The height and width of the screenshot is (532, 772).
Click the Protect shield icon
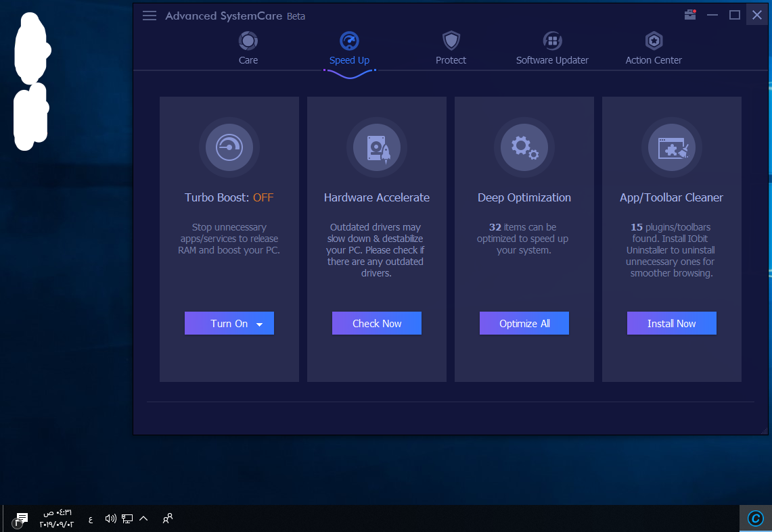click(x=451, y=41)
